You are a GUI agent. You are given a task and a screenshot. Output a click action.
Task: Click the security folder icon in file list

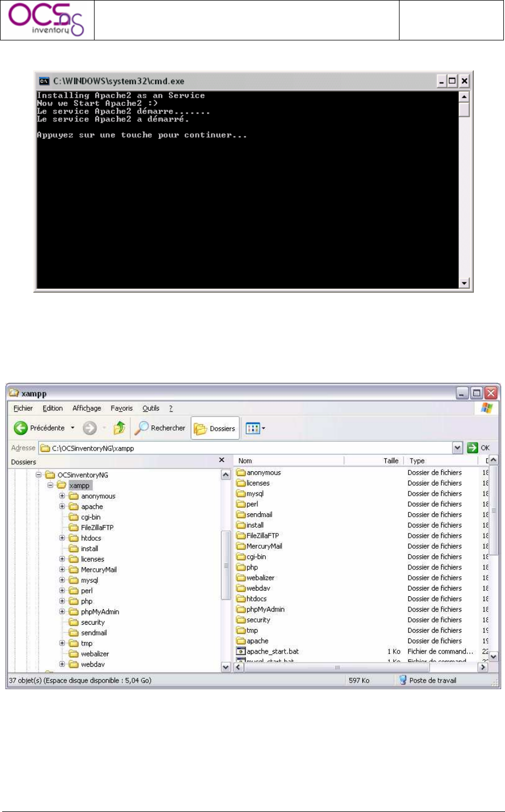coord(240,620)
